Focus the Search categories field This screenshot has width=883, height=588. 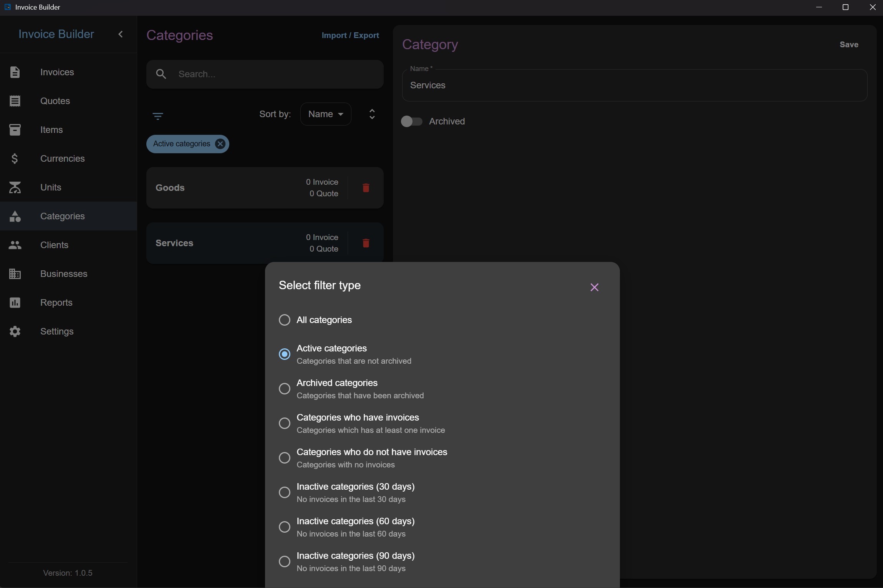click(x=265, y=74)
